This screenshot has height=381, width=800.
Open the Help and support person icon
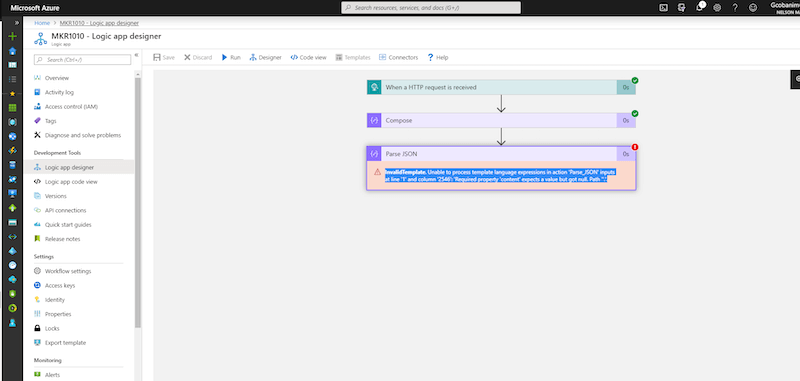(x=12, y=322)
